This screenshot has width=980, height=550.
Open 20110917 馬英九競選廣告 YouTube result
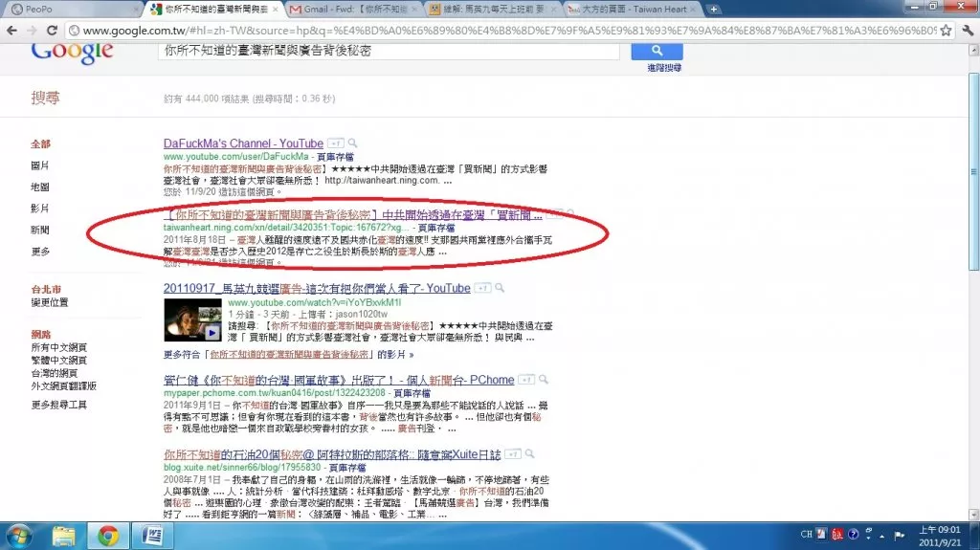point(317,288)
